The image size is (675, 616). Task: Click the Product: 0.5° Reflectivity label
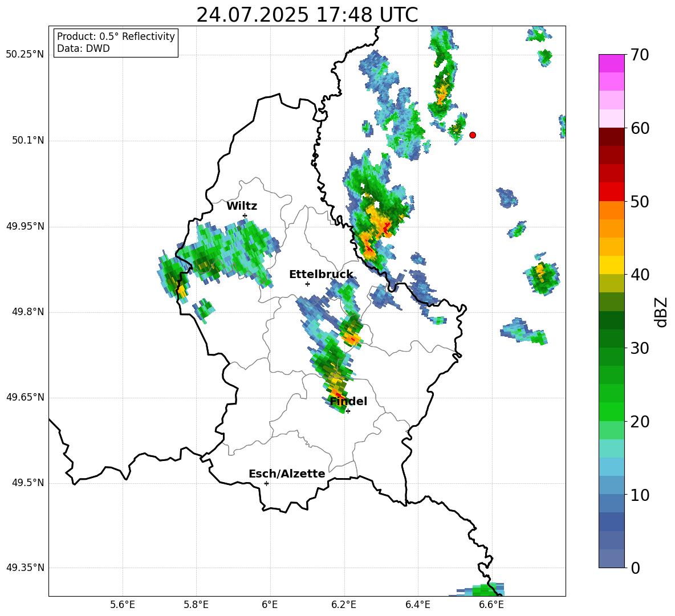[x=116, y=36]
